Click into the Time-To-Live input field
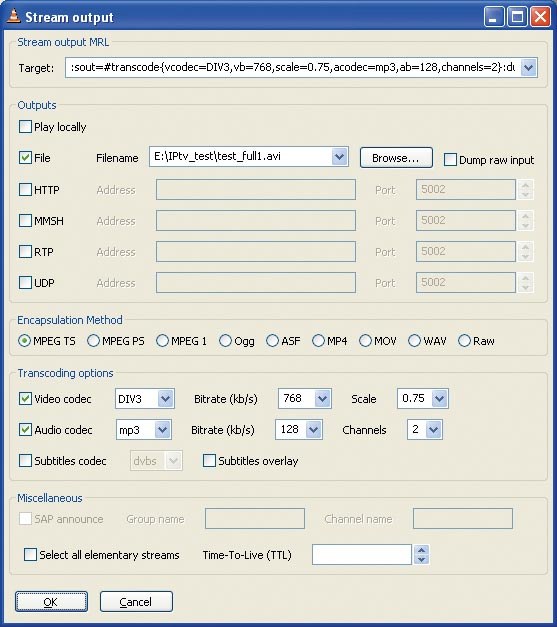Image resolution: width=557 pixels, height=627 pixels. pyautogui.click(x=361, y=555)
